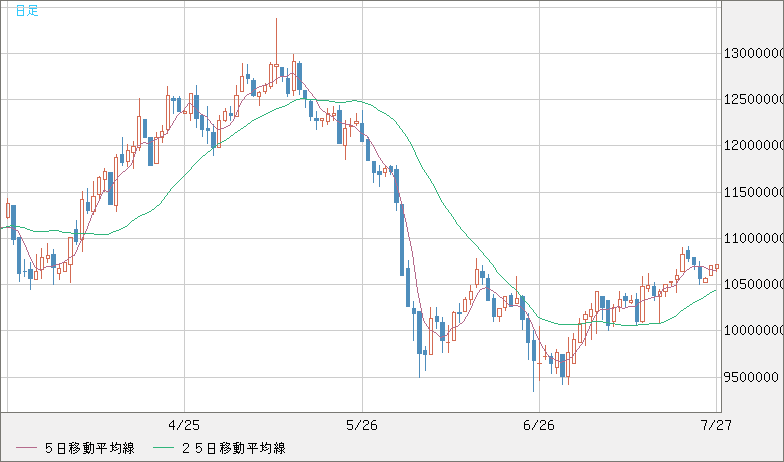Select the 7/27 date axis label

[716, 426]
